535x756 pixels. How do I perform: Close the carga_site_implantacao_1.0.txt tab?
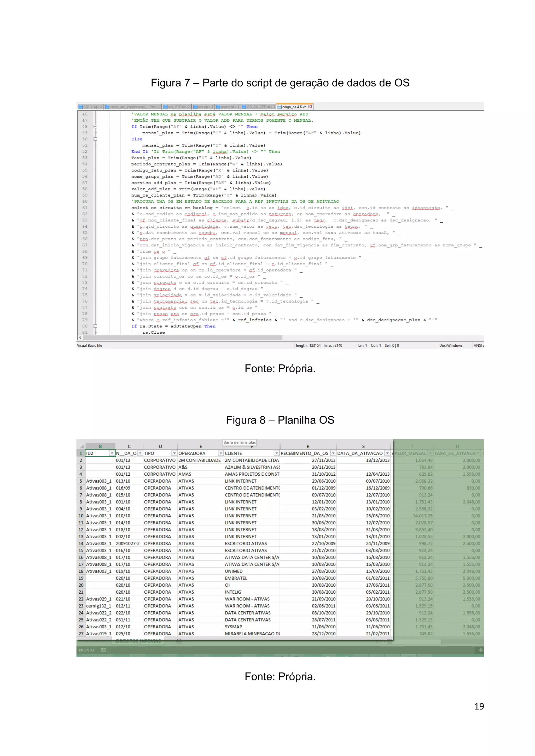[x=159, y=107]
